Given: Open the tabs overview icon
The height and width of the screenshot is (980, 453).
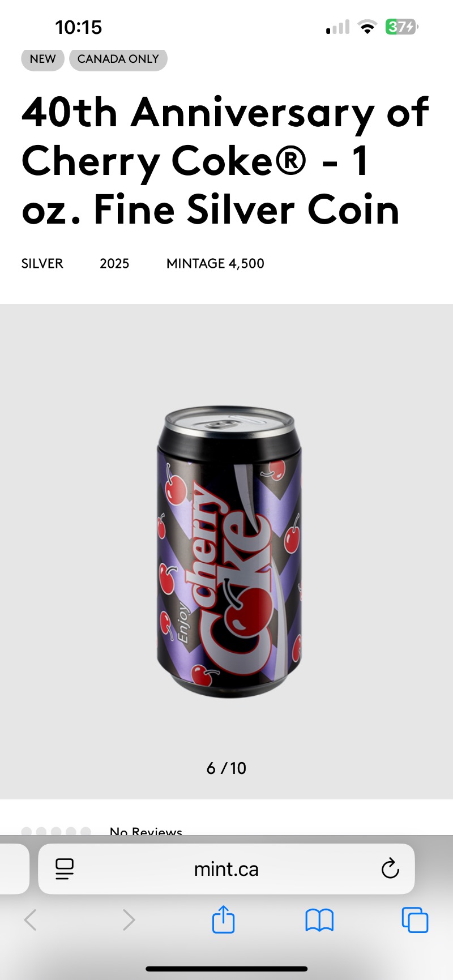Looking at the screenshot, I should [415, 919].
